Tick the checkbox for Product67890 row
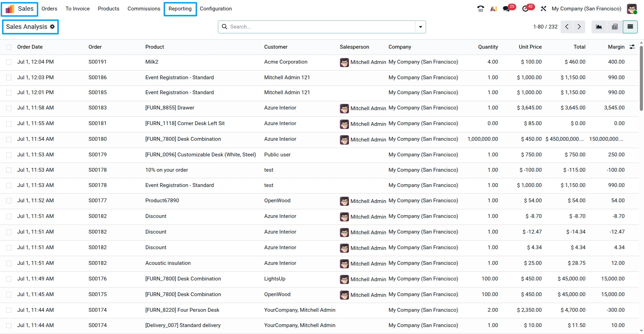 coord(9,201)
